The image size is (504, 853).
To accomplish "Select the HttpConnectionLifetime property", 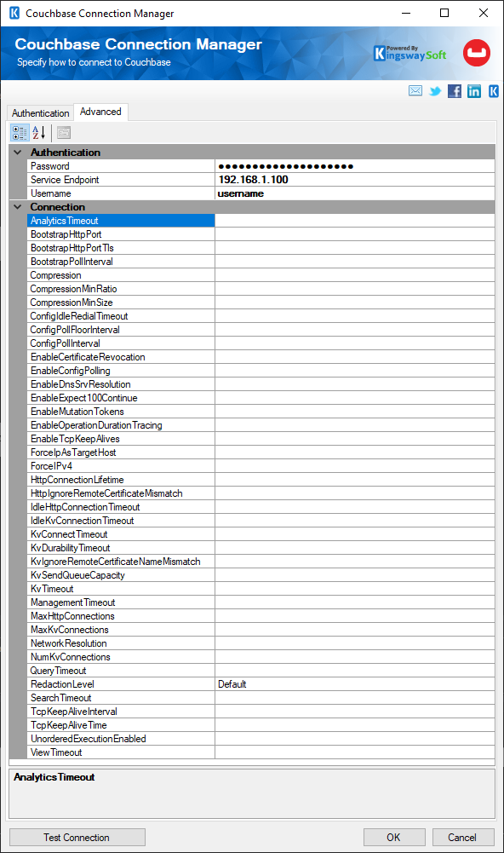I will point(121,479).
